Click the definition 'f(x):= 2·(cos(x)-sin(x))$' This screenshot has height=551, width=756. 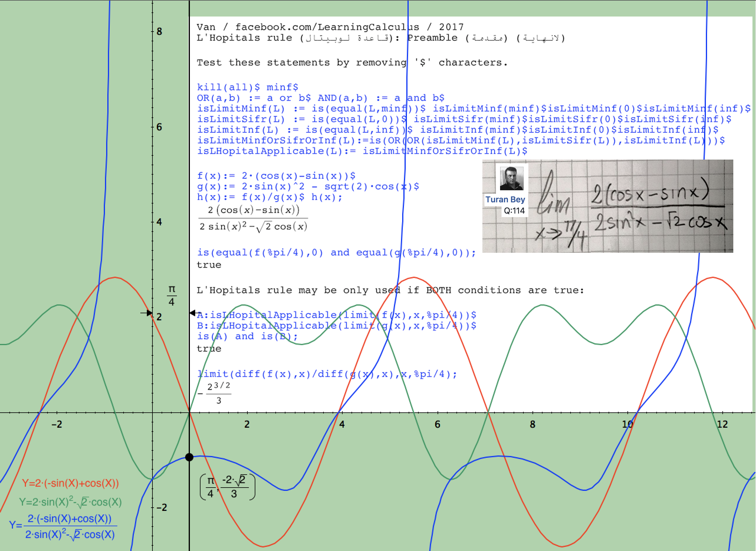tap(276, 176)
